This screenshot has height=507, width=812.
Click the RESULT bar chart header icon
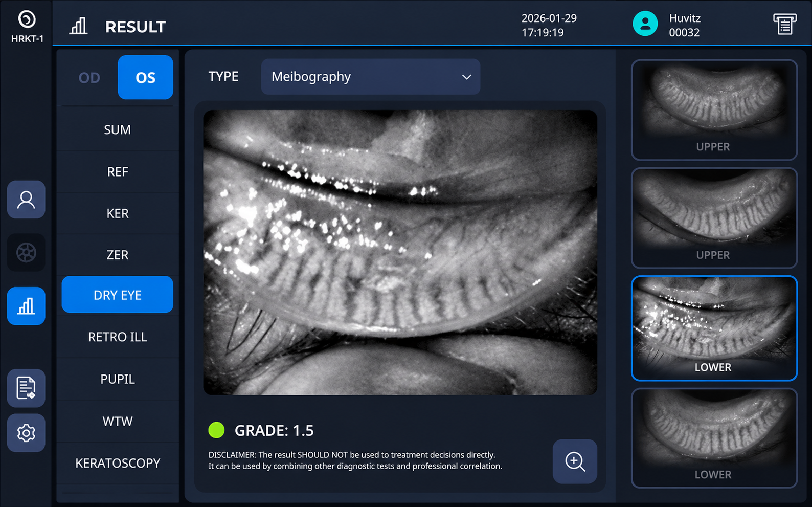(78, 26)
